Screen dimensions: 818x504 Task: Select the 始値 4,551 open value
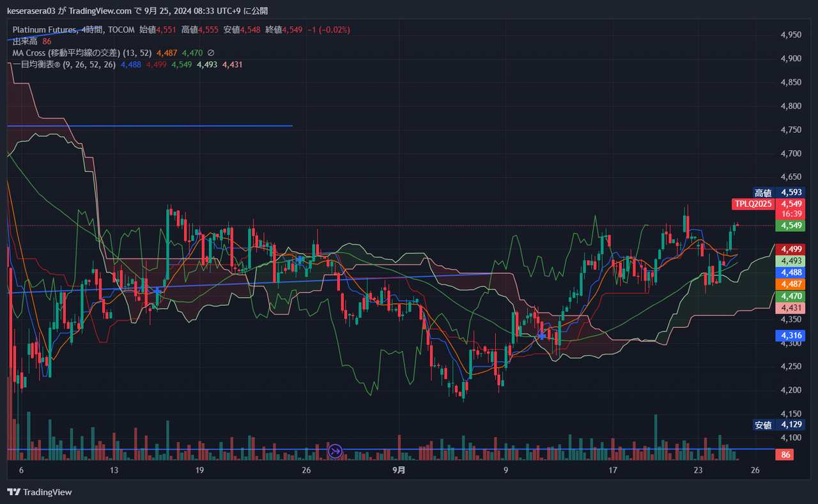click(158, 29)
